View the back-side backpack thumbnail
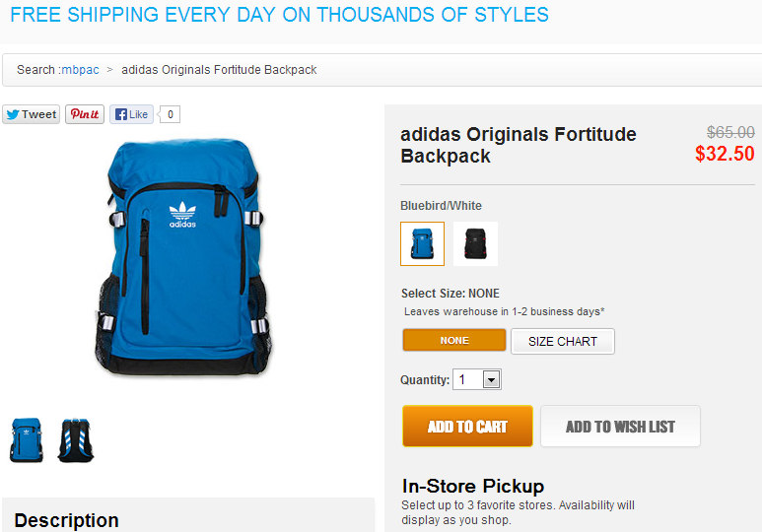 (x=75, y=440)
